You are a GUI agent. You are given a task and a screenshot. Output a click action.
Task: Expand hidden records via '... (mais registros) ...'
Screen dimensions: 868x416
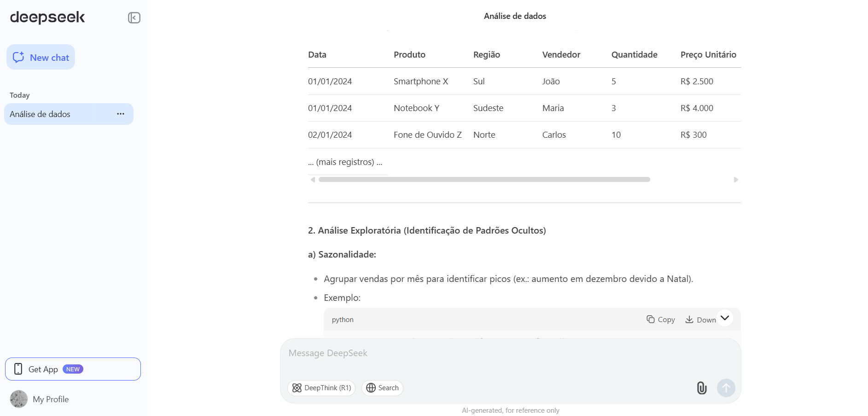344,162
